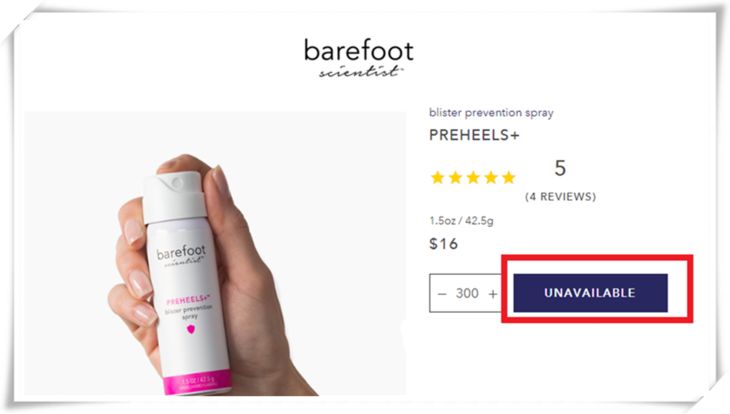Click the UNAVAILABLE button
730x414 pixels.
590,293
